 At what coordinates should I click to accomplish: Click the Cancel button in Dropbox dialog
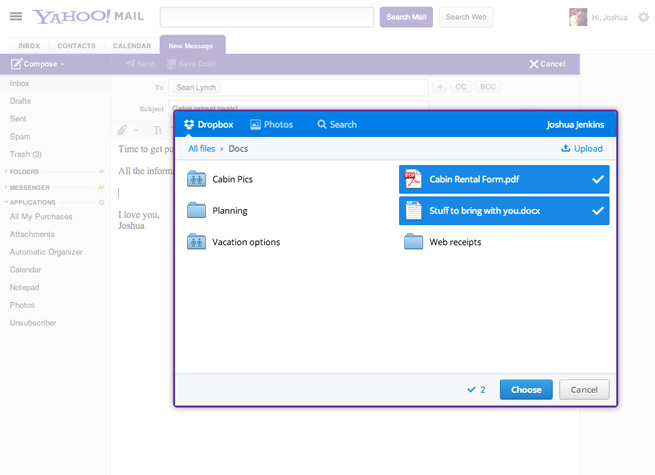click(584, 389)
